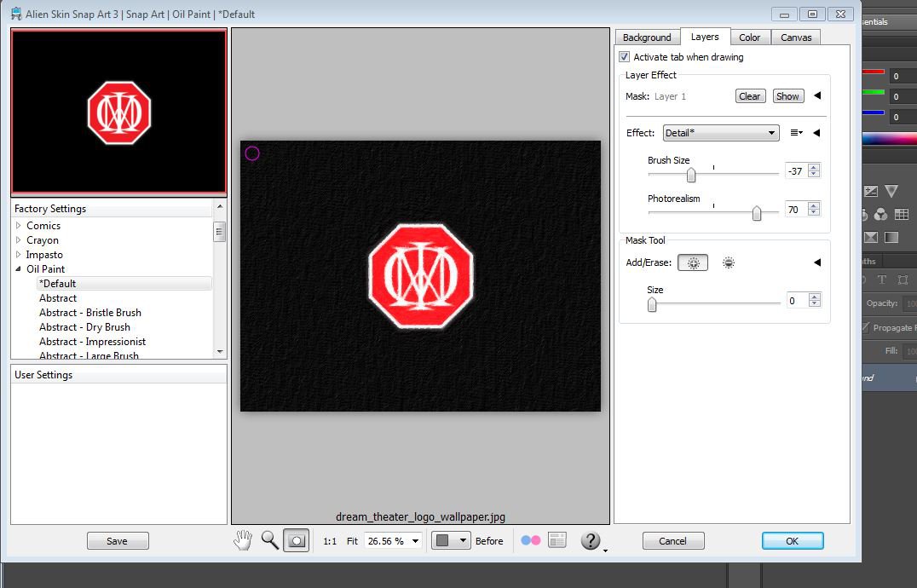Set zoom to 1:1

(330, 540)
